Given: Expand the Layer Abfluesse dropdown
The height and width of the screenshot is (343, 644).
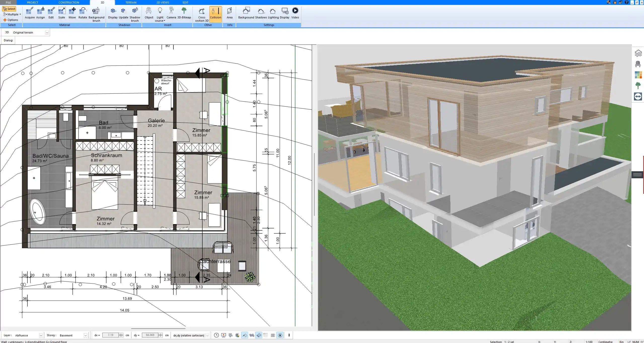Looking at the screenshot, I should coord(41,335).
